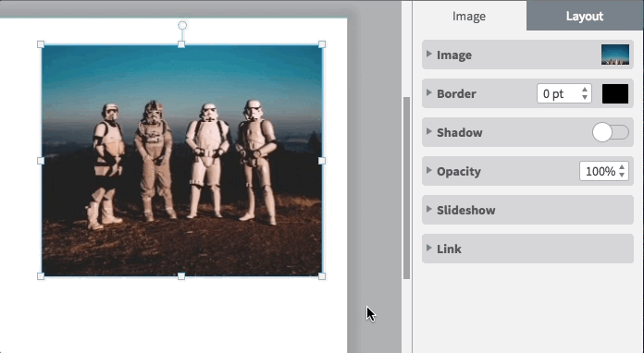The width and height of the screenshot is (644, 353).
Task: Increase border width with up arrow
Action: tap(585, 90)
